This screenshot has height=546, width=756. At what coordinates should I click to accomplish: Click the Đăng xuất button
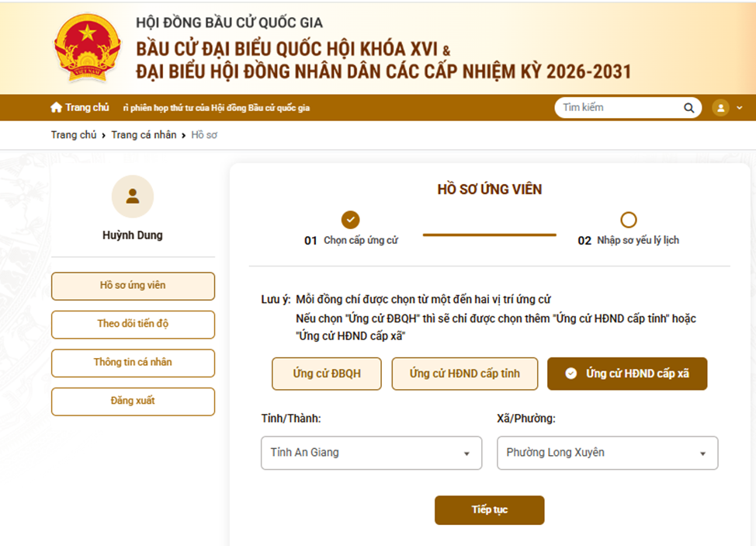click(x=133, y=401)
